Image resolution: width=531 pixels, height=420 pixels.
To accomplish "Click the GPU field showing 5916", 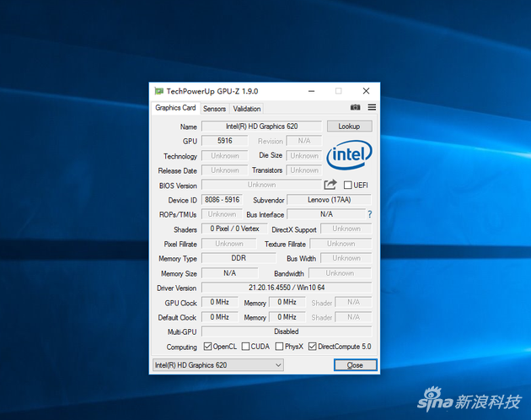I will pos(225,141).
